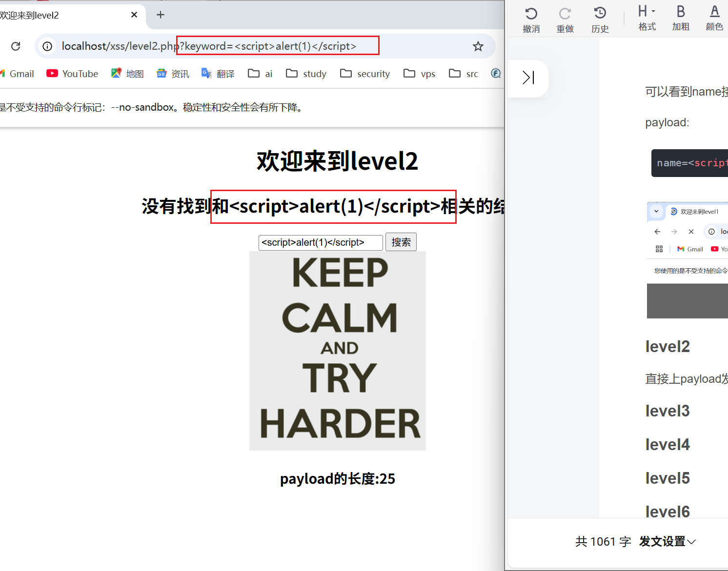The height and width of the screenshot is (571, 728).
Task: Open the Gmail bookmark
Action: click(x=18, y=74)
